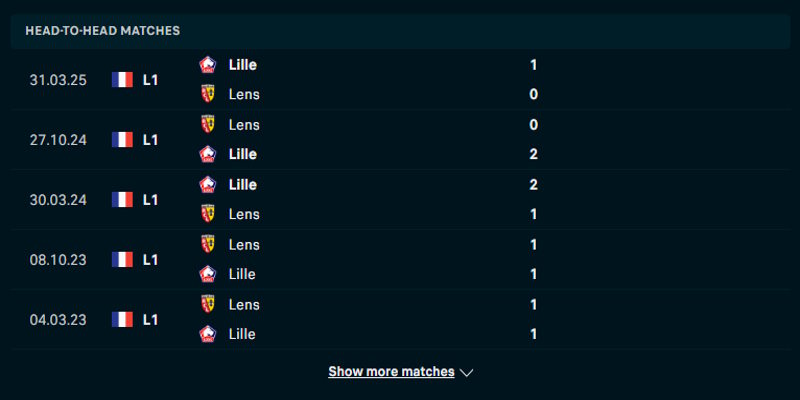The height and width of the screenshot is (400, 800).
Task: Click Lens crest in 27.10.24 match
Action: tap(208, 124)
